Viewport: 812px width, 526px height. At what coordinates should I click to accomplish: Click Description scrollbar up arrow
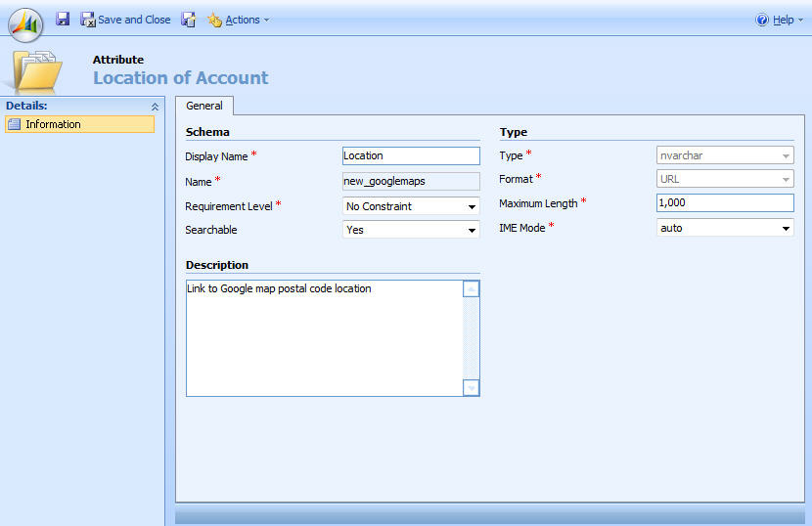(472, 289)
